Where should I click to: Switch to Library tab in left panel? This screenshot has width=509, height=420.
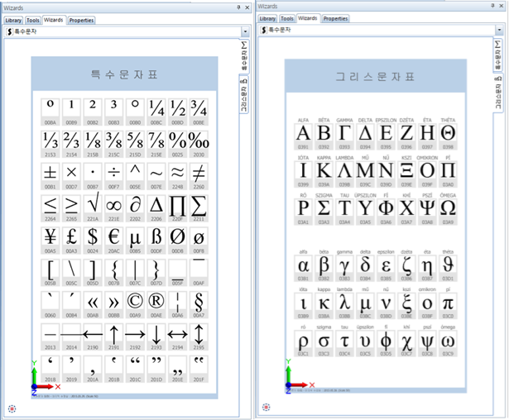click(12, 19)
